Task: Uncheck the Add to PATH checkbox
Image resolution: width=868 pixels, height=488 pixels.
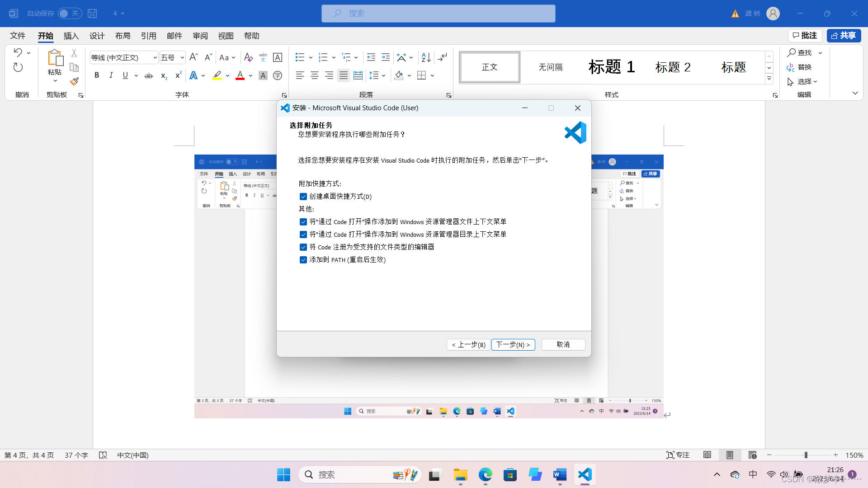Action: click(x=303, y=260)
